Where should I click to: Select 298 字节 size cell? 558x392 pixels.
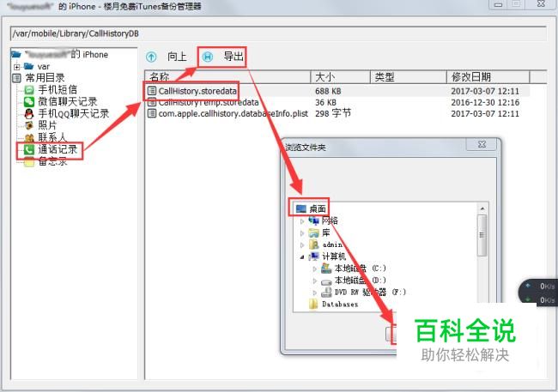(333, 113)
